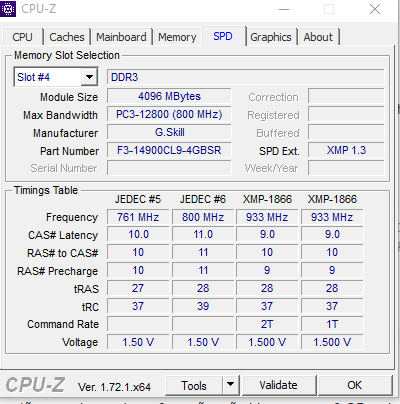Close the CPU-Z window

coord(375,9)
